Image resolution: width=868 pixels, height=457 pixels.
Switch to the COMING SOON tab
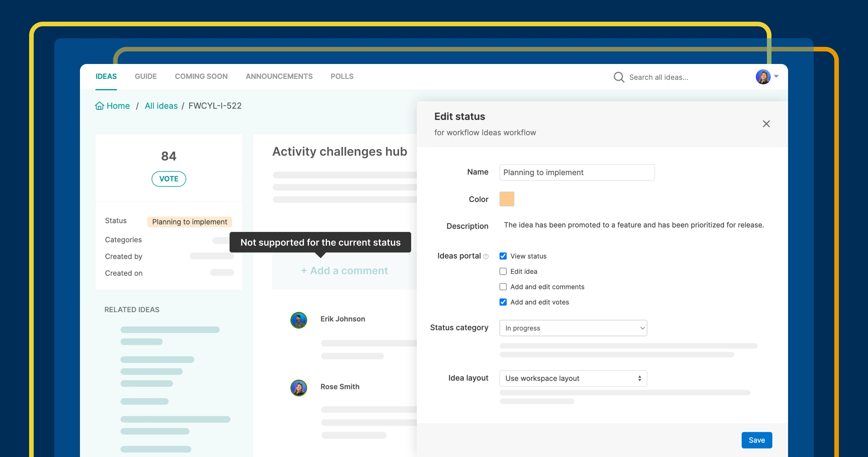click(x=201, y=76)
